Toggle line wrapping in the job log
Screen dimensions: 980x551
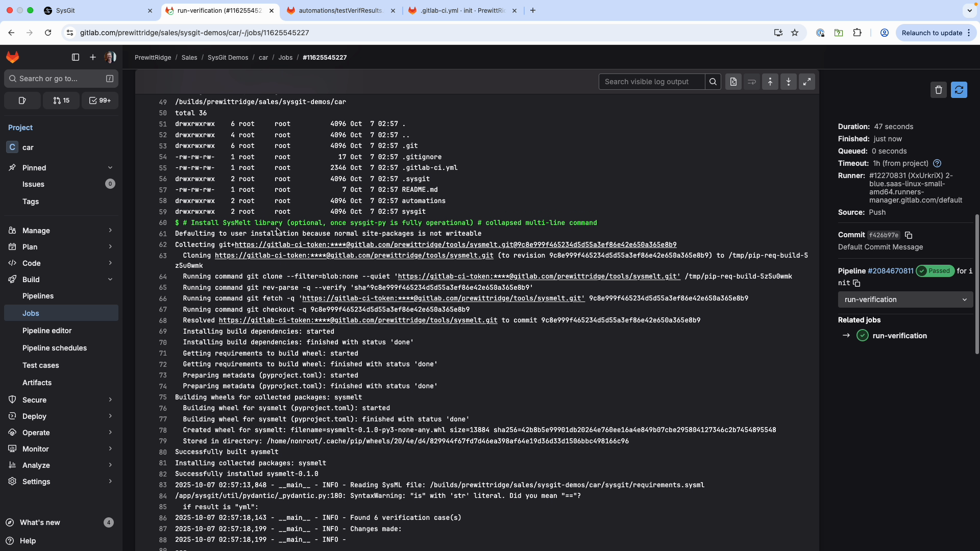tap(751, 82)
